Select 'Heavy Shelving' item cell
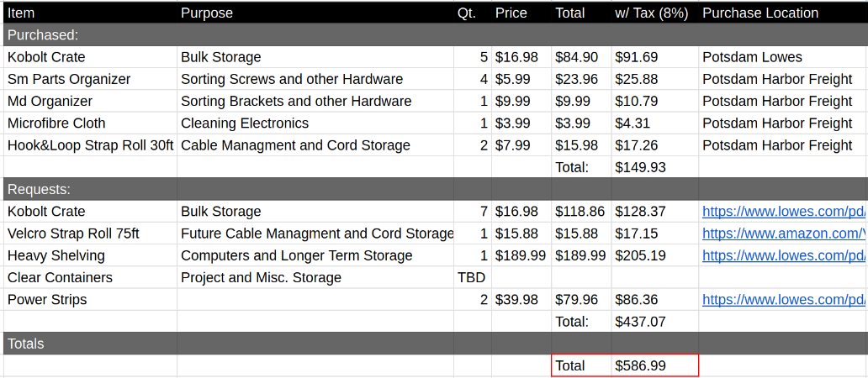 (x=90, y=255)
